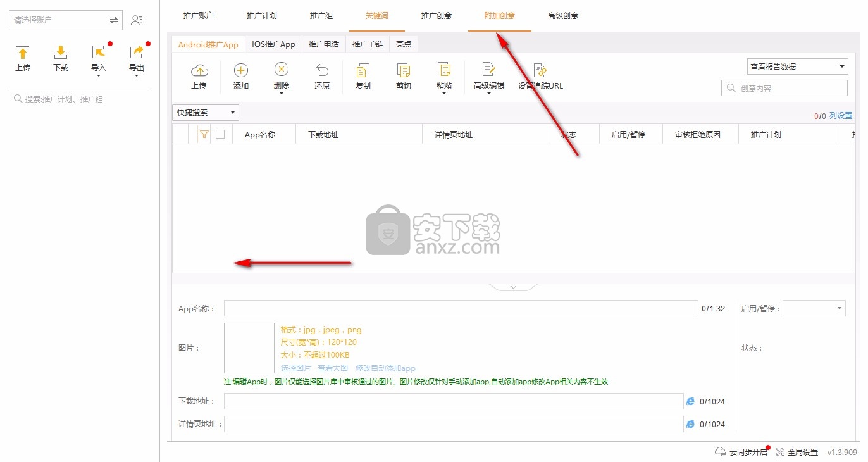The width and height of the screenshot is (868, 462).
Task: Sort by 推广计划 column header
Action: [789, 134]
